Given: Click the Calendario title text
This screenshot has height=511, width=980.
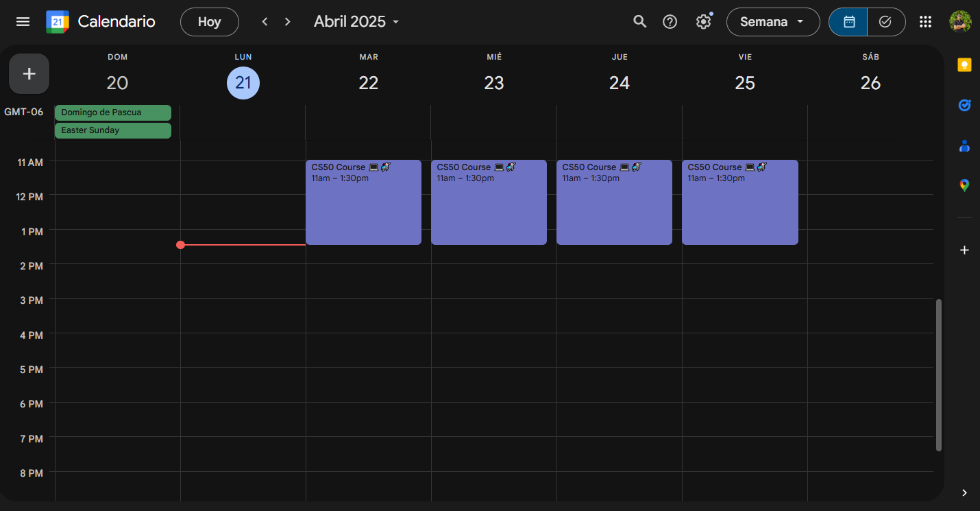Looking at the screenshot, I should pos(117,22).
